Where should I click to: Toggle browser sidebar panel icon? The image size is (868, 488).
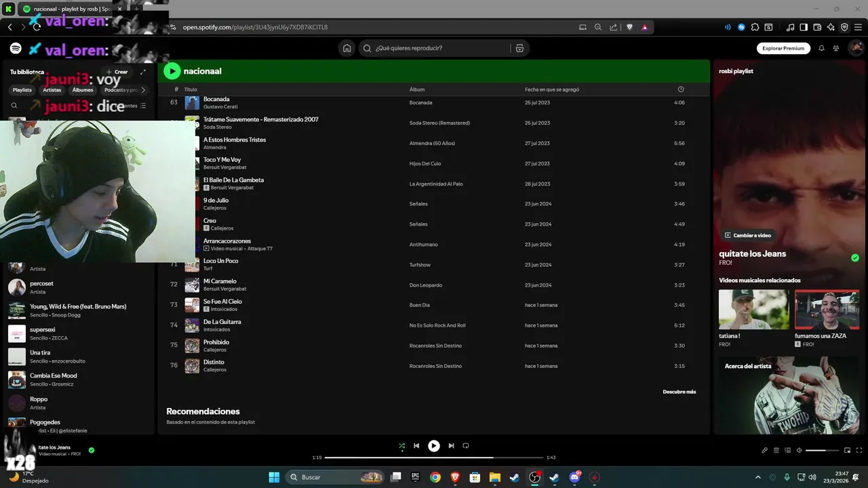(804, 27)
